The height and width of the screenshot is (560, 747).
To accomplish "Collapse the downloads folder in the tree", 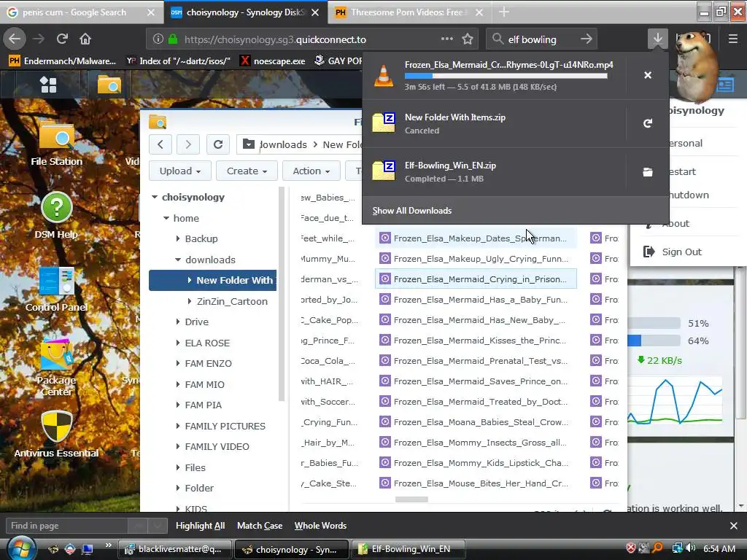I will click(x=178, y=260).
